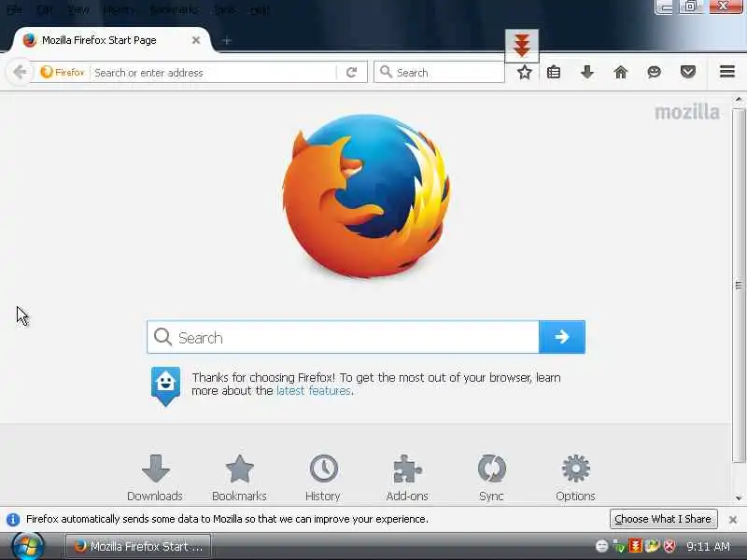Click scrollbar up arrow
Screen dimensions: 747x560
tap(739, 100)
